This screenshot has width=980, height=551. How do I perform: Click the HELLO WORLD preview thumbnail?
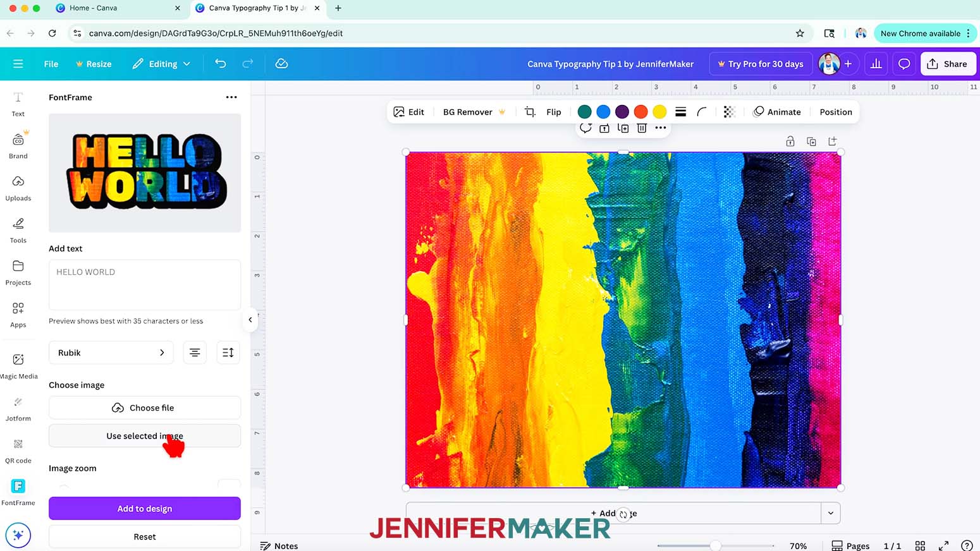pos(145,173)
